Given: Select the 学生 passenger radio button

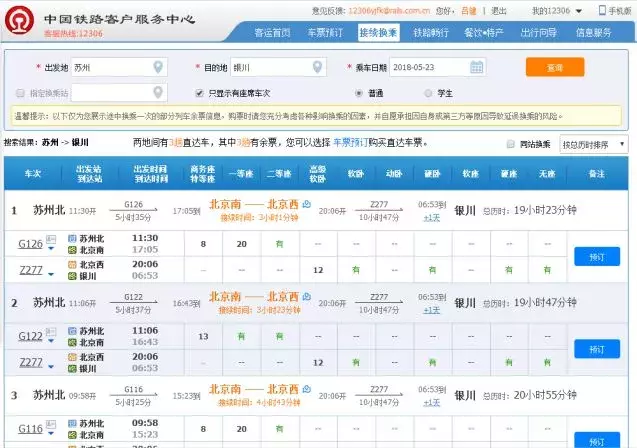Looking at the screenshot, I should pos(428,93).
